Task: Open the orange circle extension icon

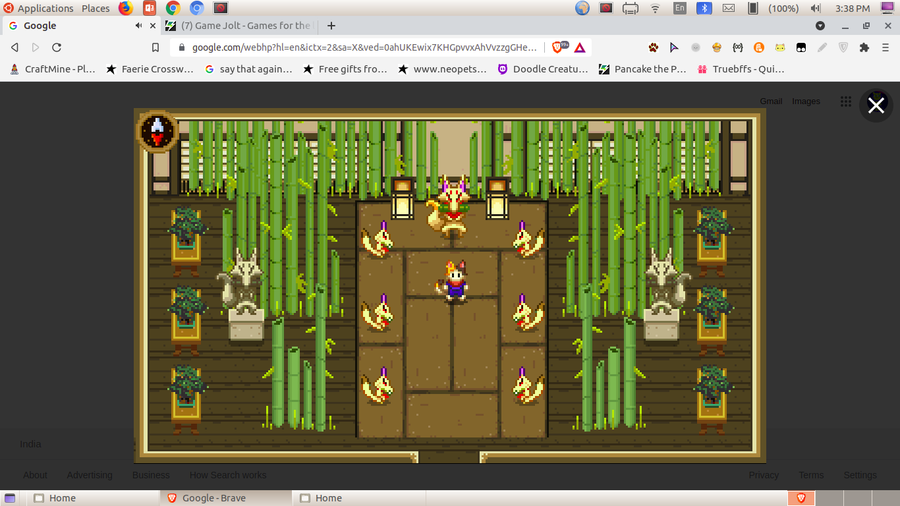Action: (759, 48)
